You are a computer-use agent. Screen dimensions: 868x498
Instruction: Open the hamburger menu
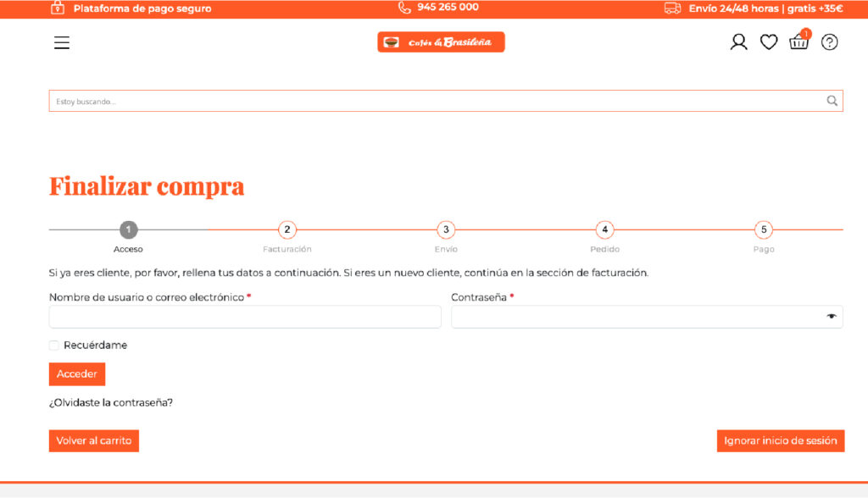tap(61, 42)
